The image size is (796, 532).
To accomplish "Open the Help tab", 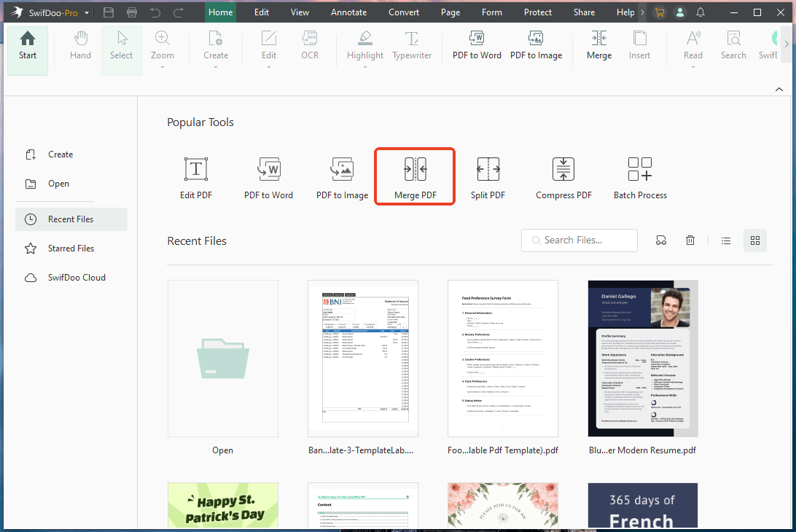I will click(x=625, y=12).
